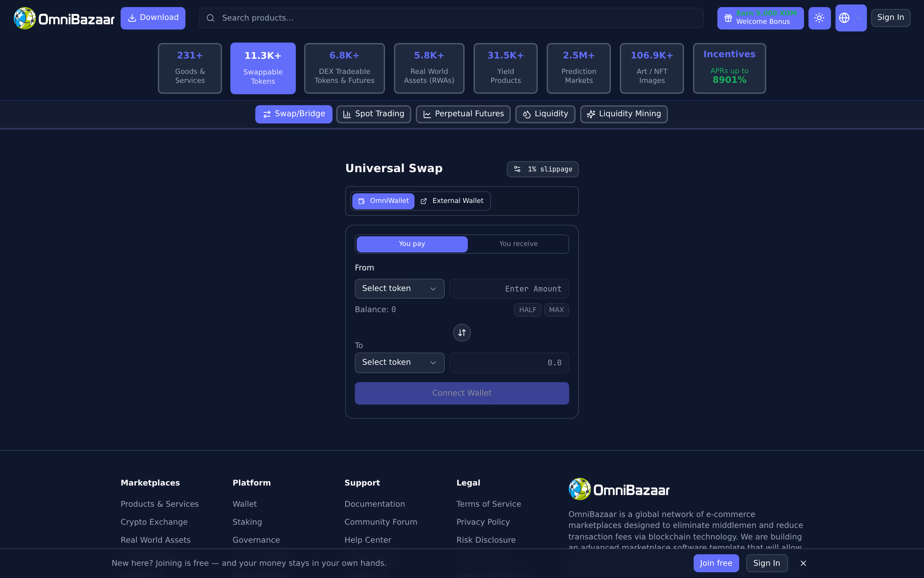Open the Prediction Markets card
This screenshot has height=578, width=924.
[x=578, y=68]
